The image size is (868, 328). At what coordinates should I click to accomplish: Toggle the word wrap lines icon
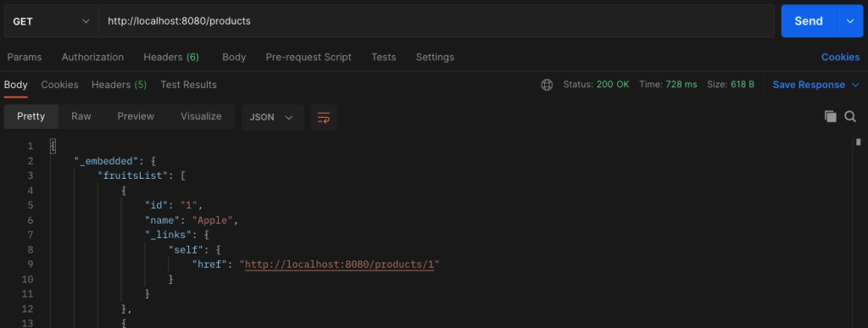(x=323, y=117)
